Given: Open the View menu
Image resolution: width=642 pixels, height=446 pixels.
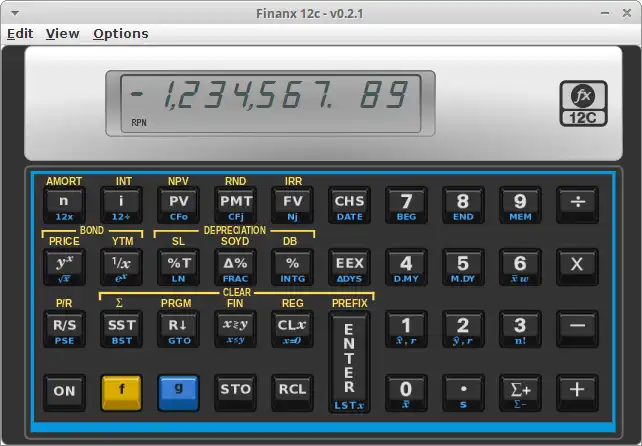Looking at the screenshot, I should (x=62, y=34).
